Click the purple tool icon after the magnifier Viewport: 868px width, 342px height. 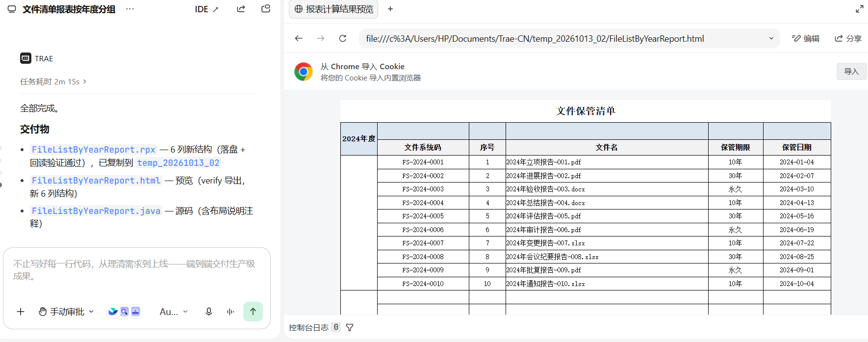click(136, 312)
